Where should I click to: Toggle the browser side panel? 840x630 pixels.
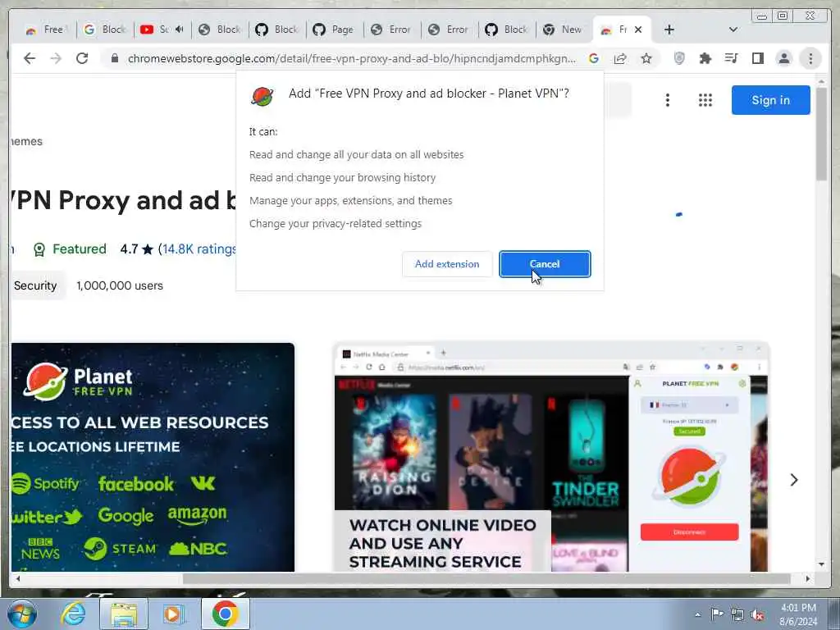757,58
